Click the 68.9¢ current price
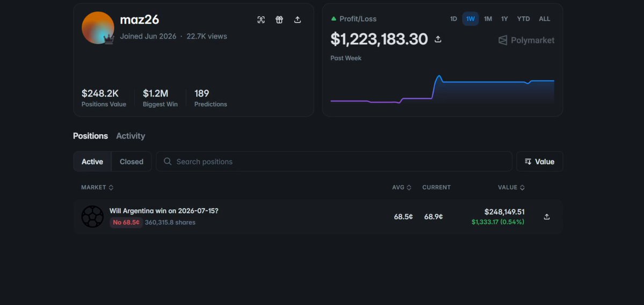Image resolution: width=644 pixels, height=305 pixels. (433, 217)
